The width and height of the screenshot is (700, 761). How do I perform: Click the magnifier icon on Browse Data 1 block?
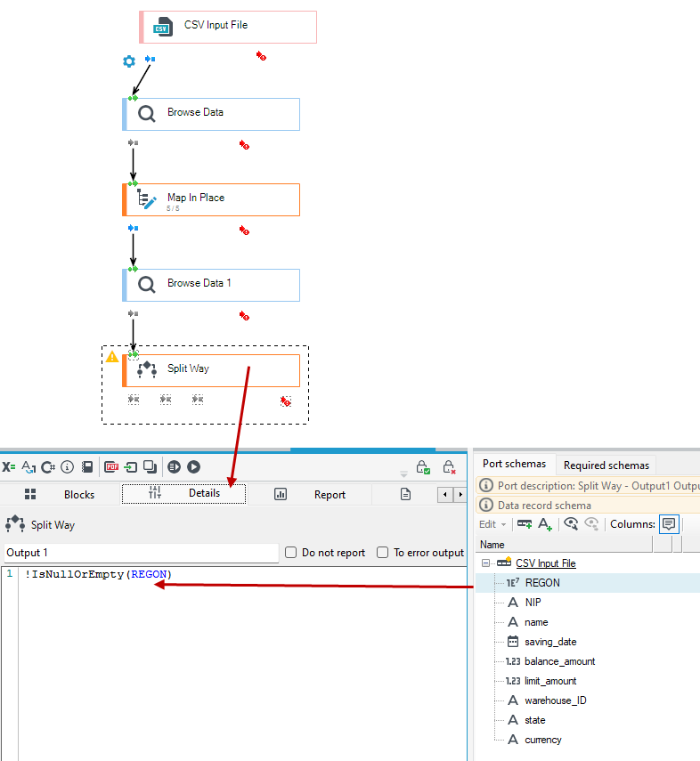coord(146,285)
